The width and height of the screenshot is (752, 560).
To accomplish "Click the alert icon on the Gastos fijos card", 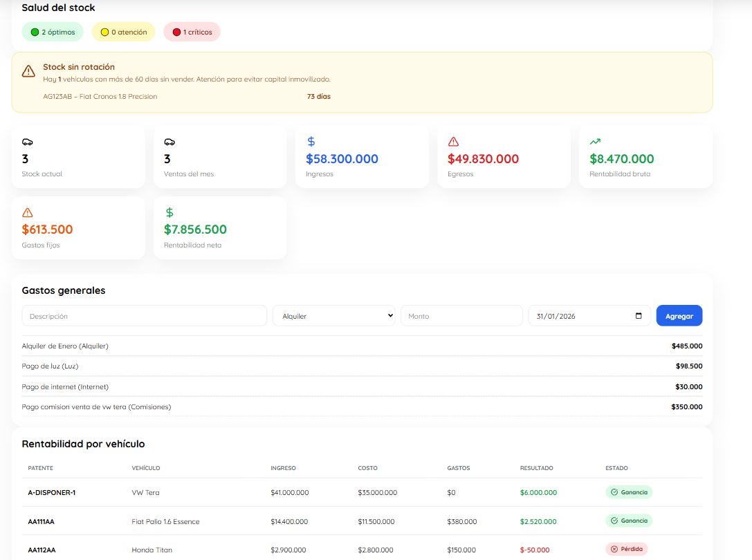I will pyautogui.click(x=27, y=212).
